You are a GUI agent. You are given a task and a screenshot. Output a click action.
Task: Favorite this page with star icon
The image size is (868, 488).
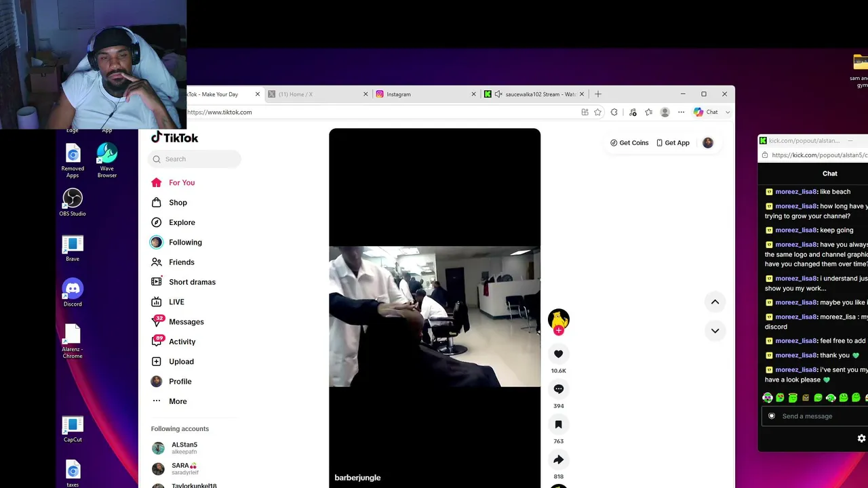(x=597, y=112)
